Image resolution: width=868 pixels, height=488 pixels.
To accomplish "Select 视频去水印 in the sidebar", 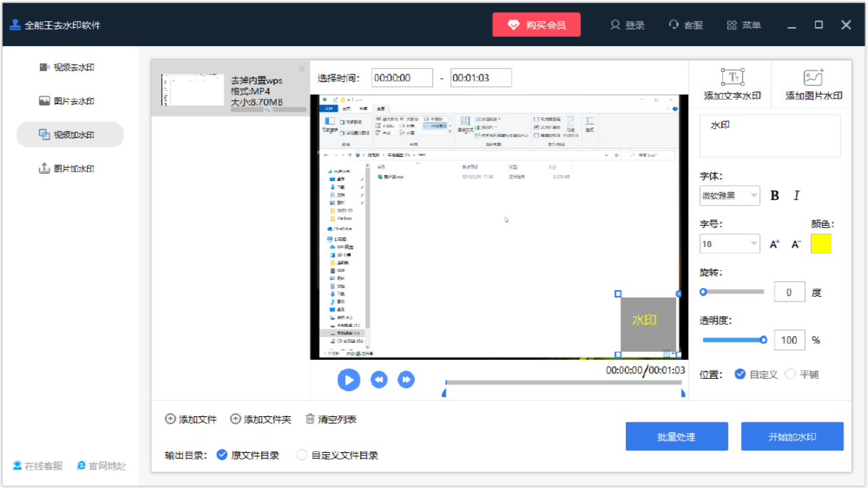I will coord(75,67).
